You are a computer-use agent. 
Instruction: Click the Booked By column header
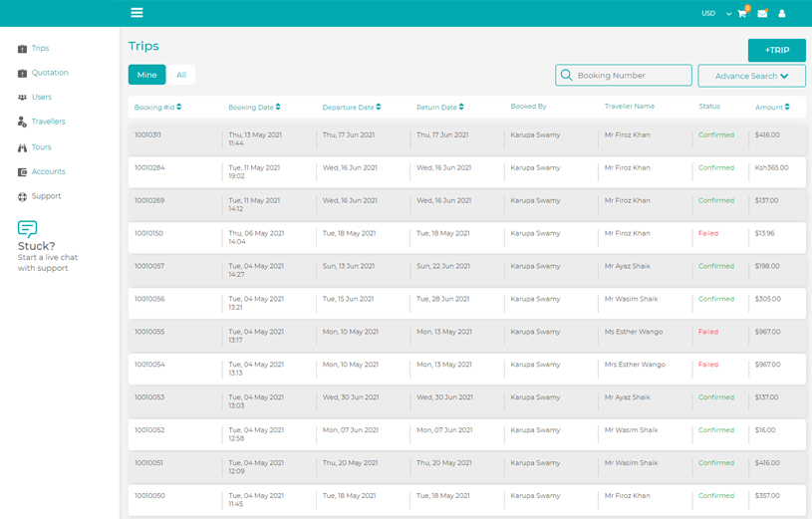528,107
